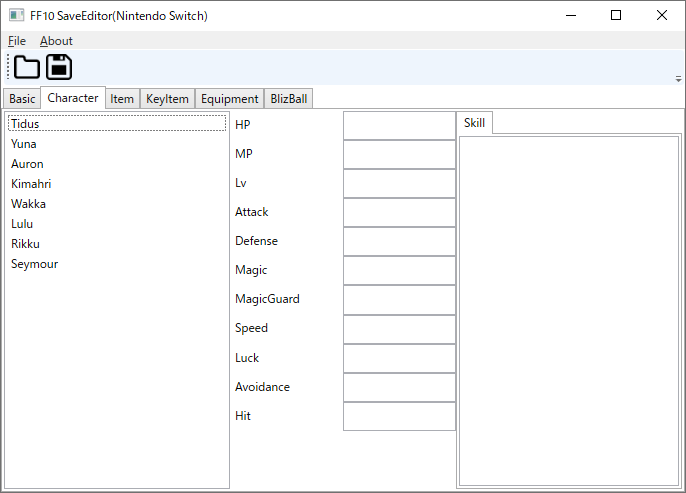Select the Skill tab

click(x=475, y=123)
